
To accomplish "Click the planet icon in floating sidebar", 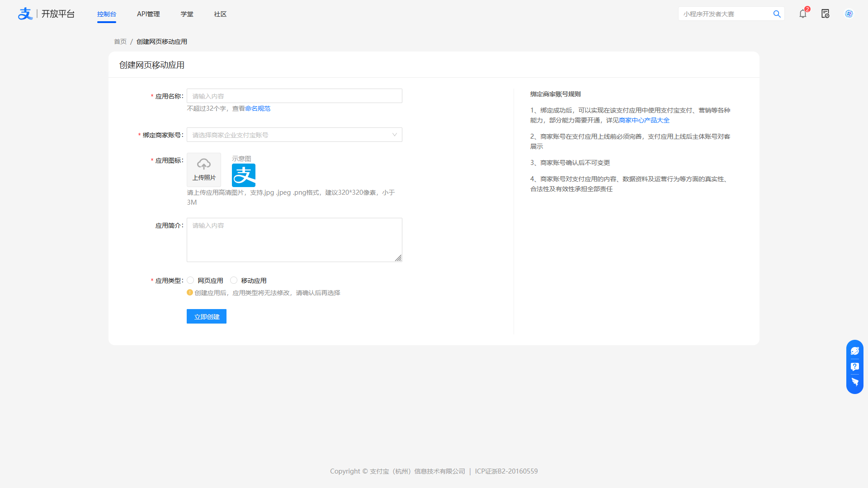I will pyautogui.click(x=854, y=351).
